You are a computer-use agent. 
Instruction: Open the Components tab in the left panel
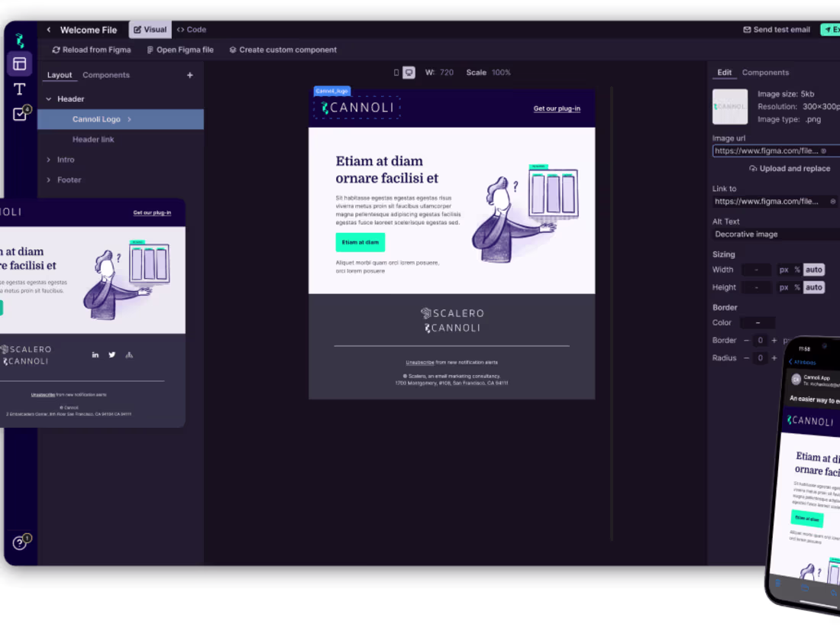coord(106,75)
